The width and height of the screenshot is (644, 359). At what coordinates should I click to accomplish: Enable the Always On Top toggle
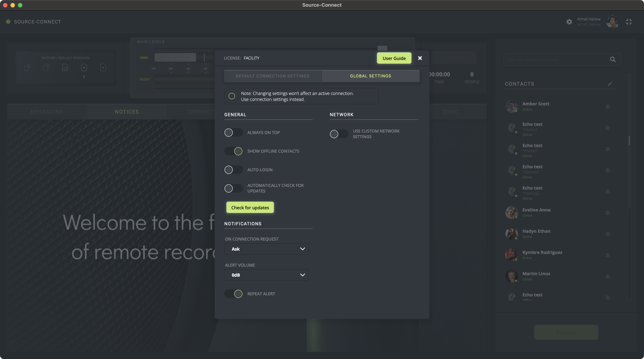click(233, 133)
